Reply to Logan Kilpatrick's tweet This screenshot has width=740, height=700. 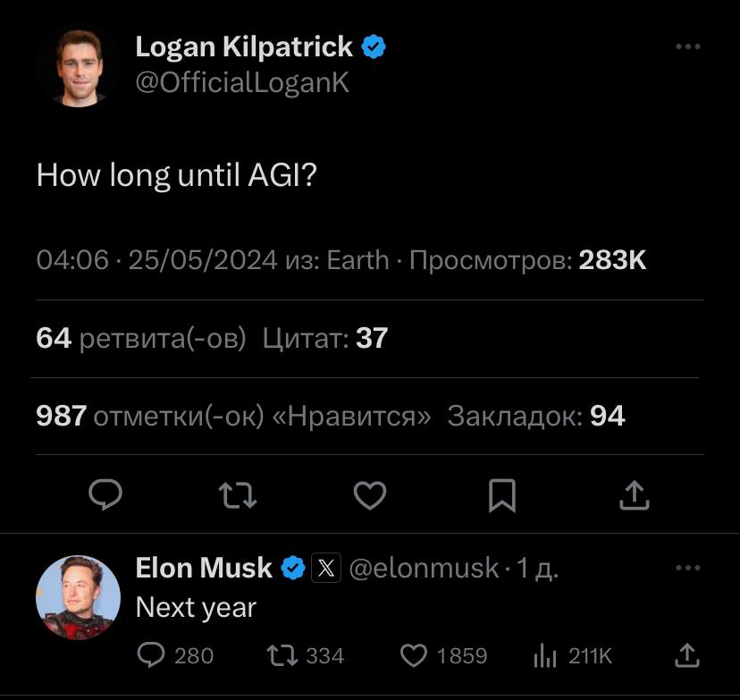[105, 494]
